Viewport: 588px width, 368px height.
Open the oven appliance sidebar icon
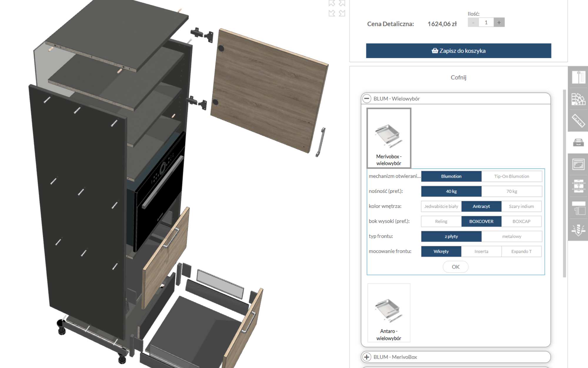tap(578, 164)
